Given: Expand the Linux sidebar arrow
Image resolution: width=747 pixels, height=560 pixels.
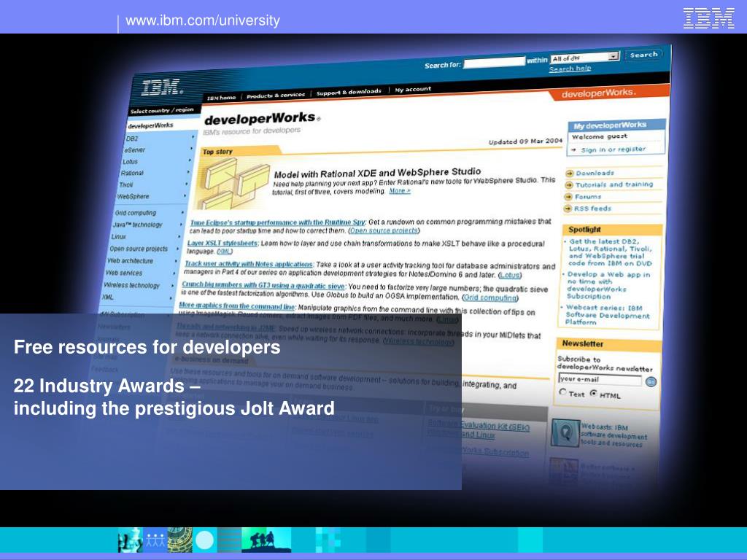Looking at the screenshot, I should click(179, 236).
